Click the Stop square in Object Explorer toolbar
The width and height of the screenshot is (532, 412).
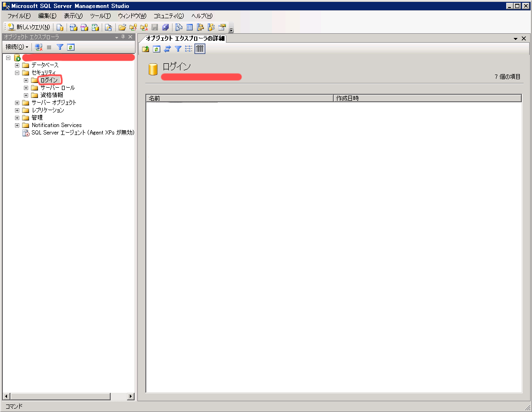point(49,47)
